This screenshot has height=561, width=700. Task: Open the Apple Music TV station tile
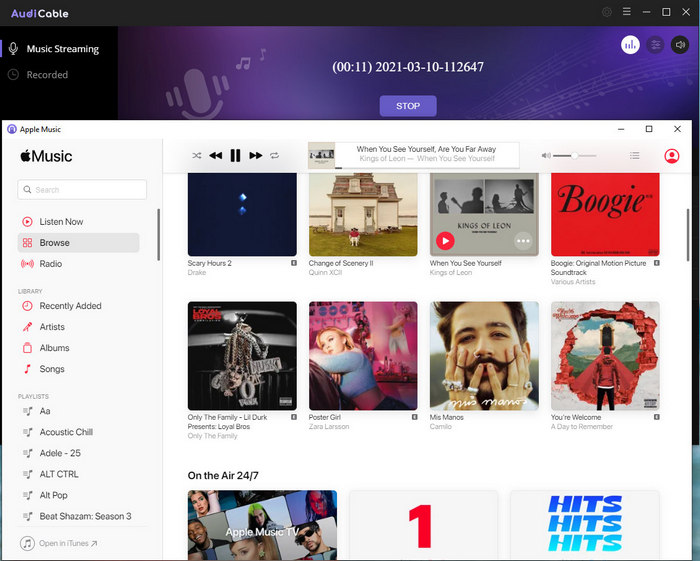click(262, 525)
